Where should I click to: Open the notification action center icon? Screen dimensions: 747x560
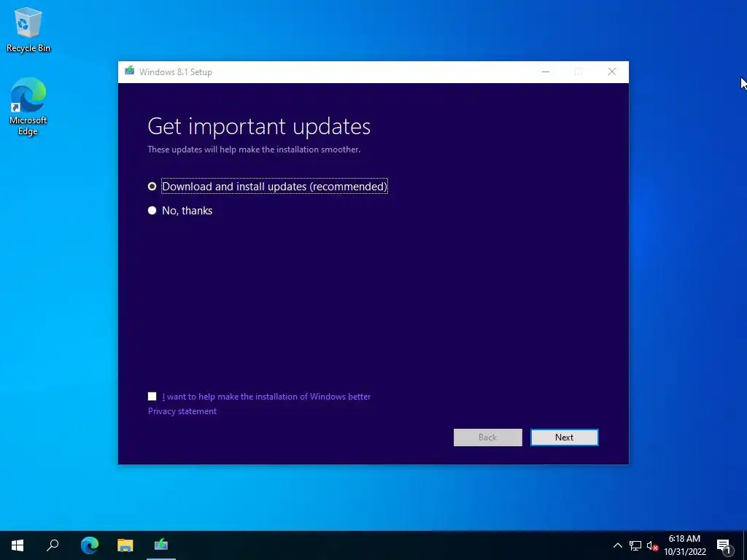pos(724,545)
